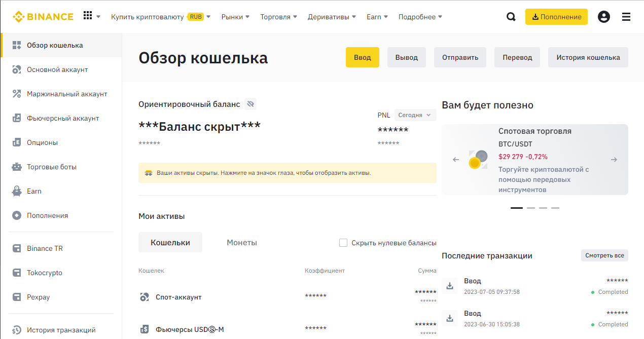Screen dimensions: 644x339
Task: Click the 2023-07-05 09:37:58 transaction timestamp
Action: point(492,292)
